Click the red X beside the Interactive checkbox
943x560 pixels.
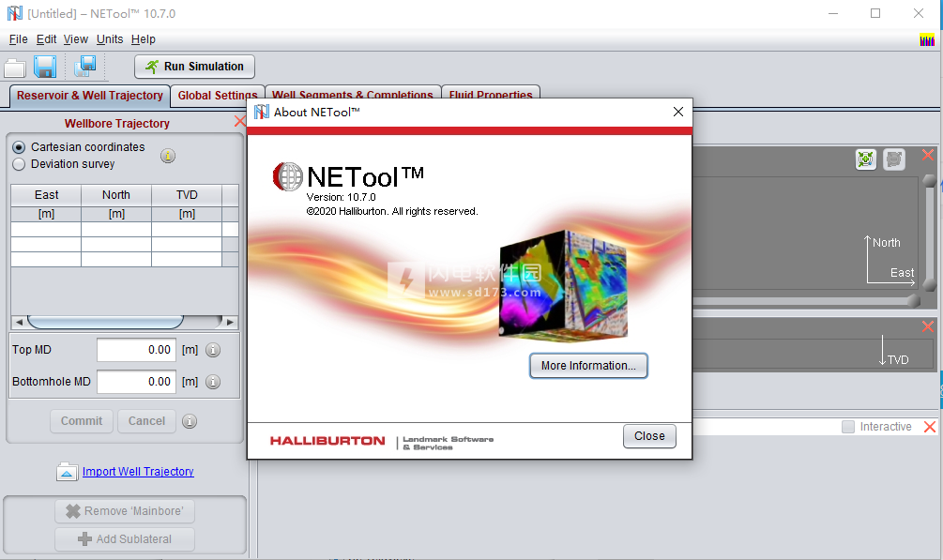click(930, 427)
